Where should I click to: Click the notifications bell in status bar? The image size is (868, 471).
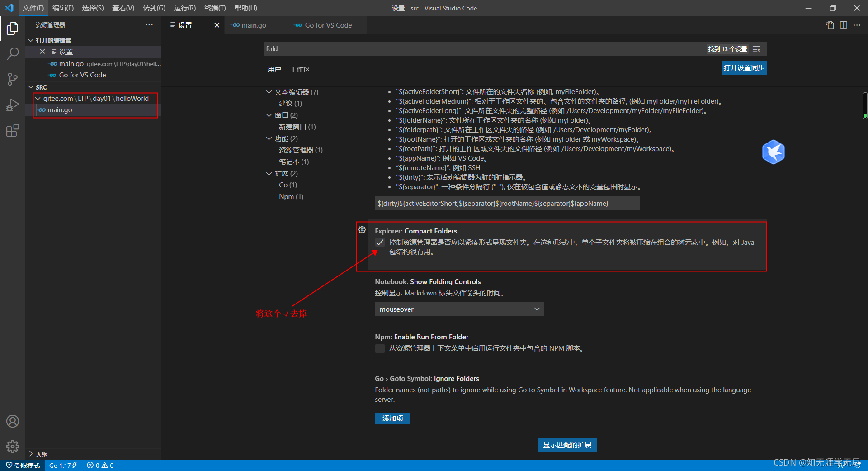click(857, 466)
